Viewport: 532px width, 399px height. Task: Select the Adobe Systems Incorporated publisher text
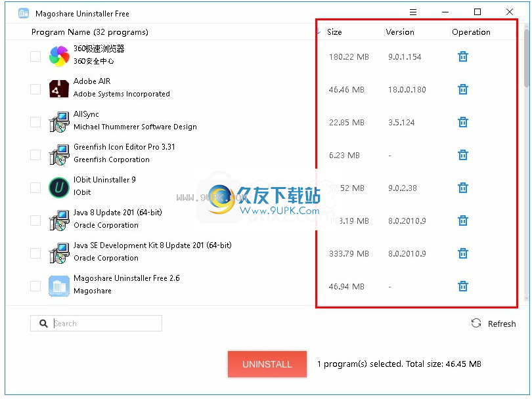pyautogui.click(x=122, y=94)
